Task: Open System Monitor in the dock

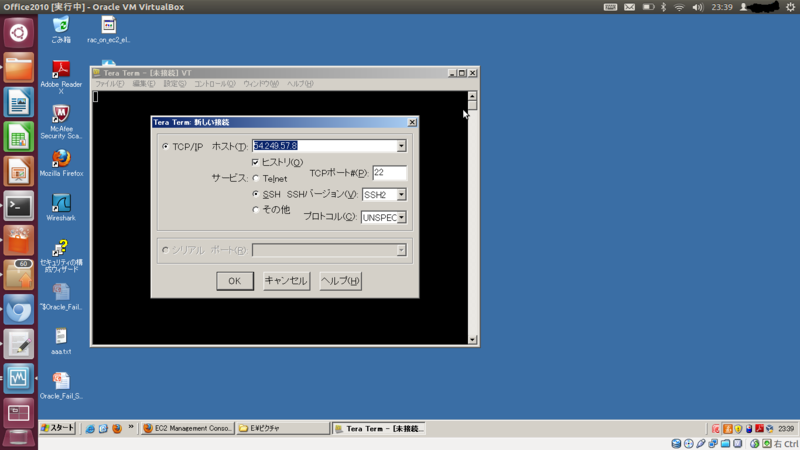Action: click(x=18, y=379)
